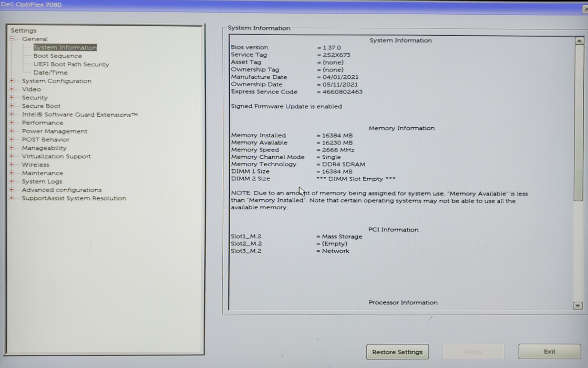The height and width of the screenshot is (368, 588).
Task: Click the Service Tag value 252X673
Action: click(336, 55)
